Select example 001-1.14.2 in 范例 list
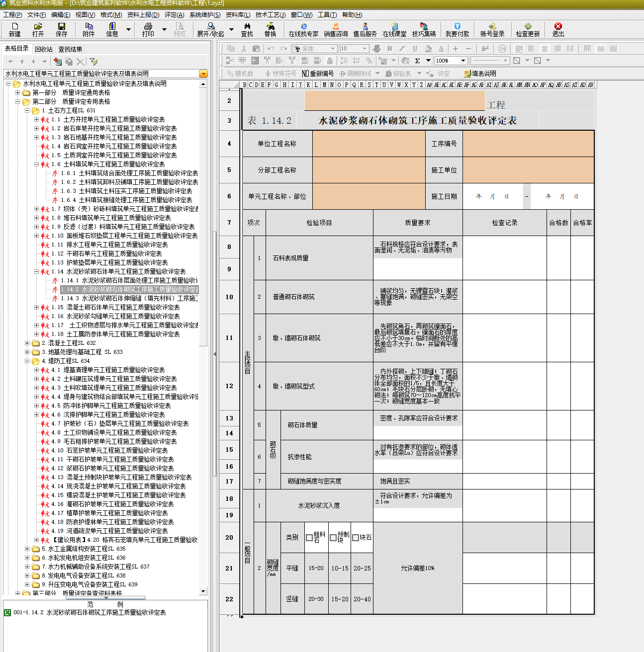 [x=90, y=613]
